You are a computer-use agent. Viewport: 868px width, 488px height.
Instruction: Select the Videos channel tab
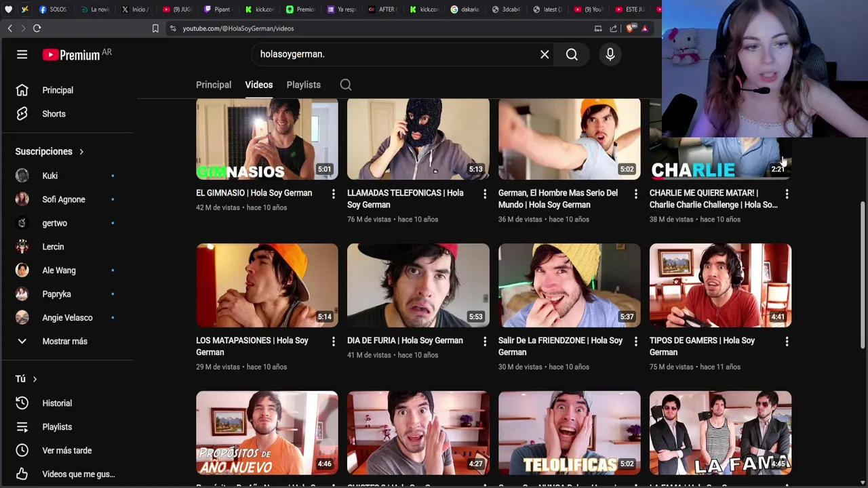pyautogui.click(x=258, y=85)
